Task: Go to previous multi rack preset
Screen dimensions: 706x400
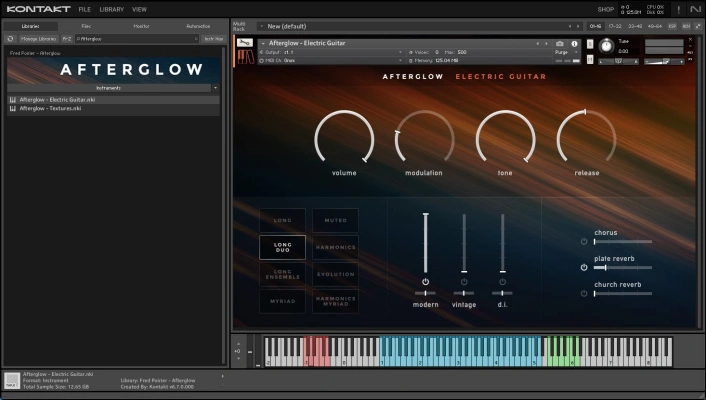Action: point(570,27)
